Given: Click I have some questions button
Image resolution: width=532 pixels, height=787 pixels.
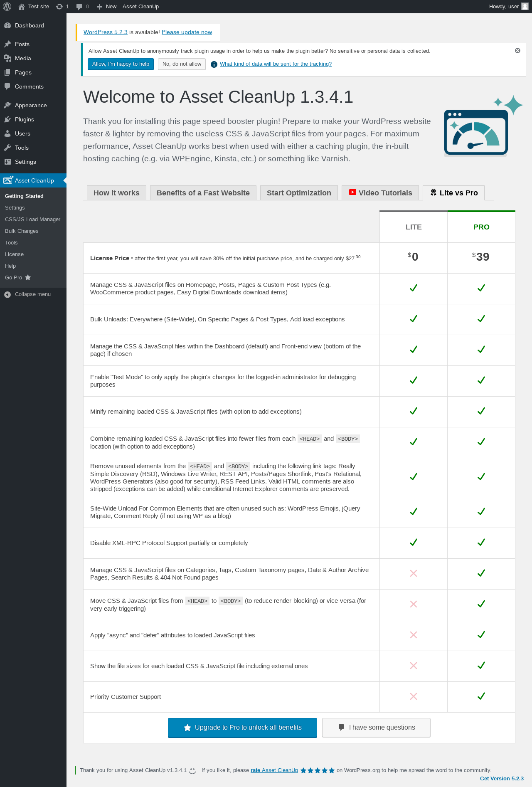Looking at the screenshot, I should 376,728.
